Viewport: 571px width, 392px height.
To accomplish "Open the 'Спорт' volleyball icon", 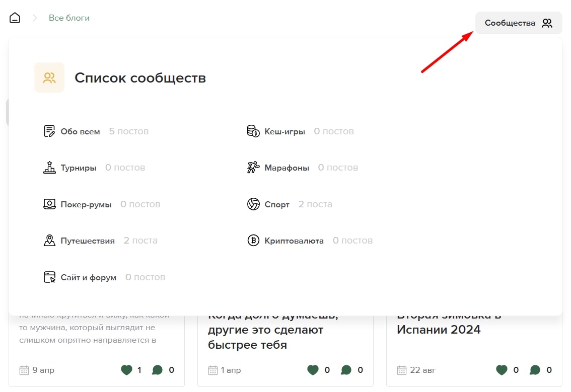I will [x=254, y=203].
